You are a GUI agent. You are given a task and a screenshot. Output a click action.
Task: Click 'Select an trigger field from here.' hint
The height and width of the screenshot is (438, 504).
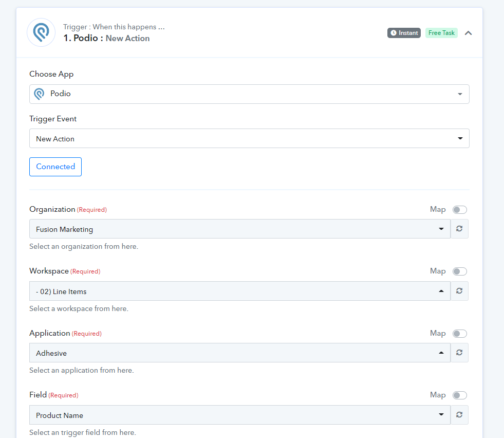tap(83, 432)
